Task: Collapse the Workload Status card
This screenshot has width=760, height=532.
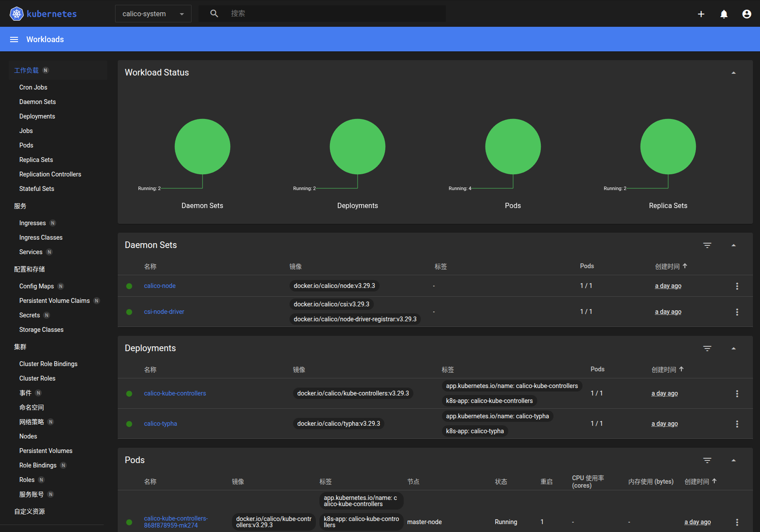Action: coord(734,73)
